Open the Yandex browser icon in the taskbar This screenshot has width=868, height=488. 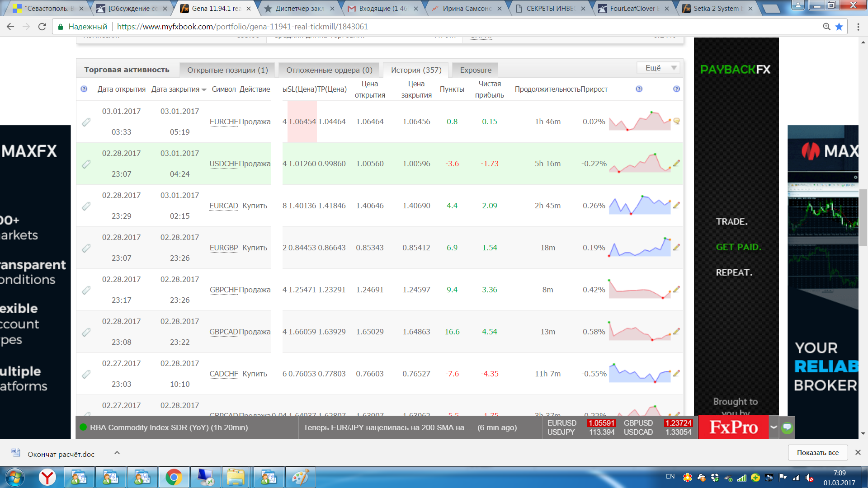[47, 477]
